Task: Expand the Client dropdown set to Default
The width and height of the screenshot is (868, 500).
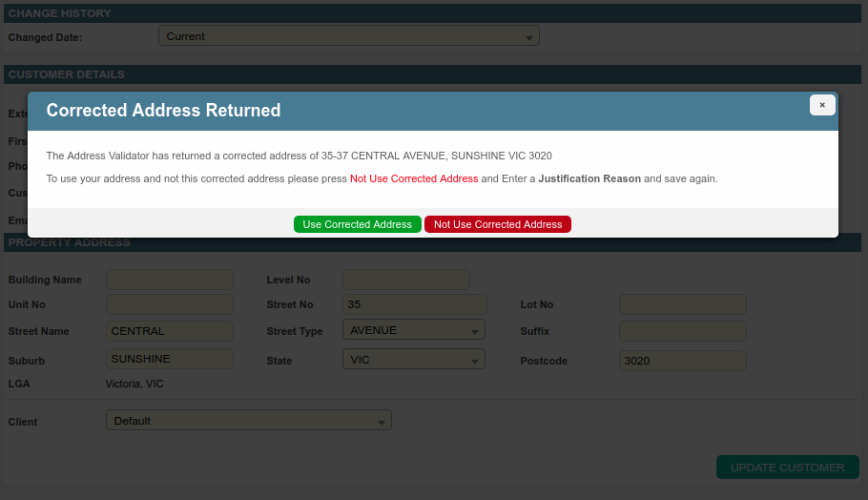Action: coord(248,421)
